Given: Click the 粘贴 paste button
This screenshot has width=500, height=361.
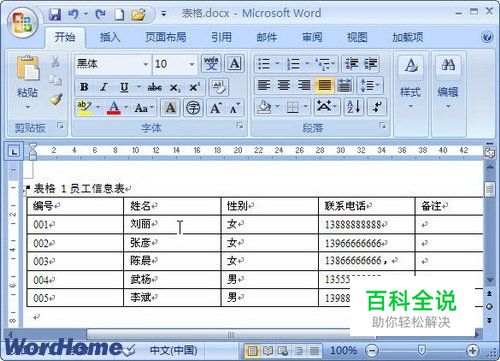Looking at the screenshot, I should (27, 82).
